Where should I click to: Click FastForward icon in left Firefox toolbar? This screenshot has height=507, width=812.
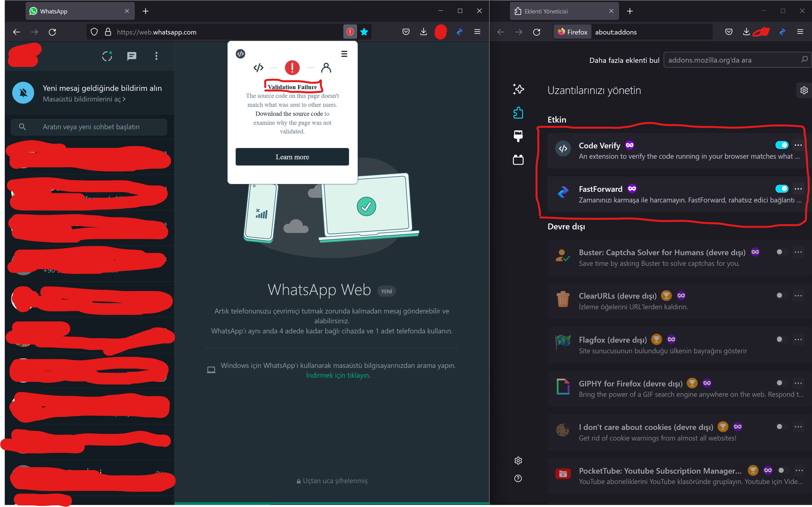coord(459,32)
